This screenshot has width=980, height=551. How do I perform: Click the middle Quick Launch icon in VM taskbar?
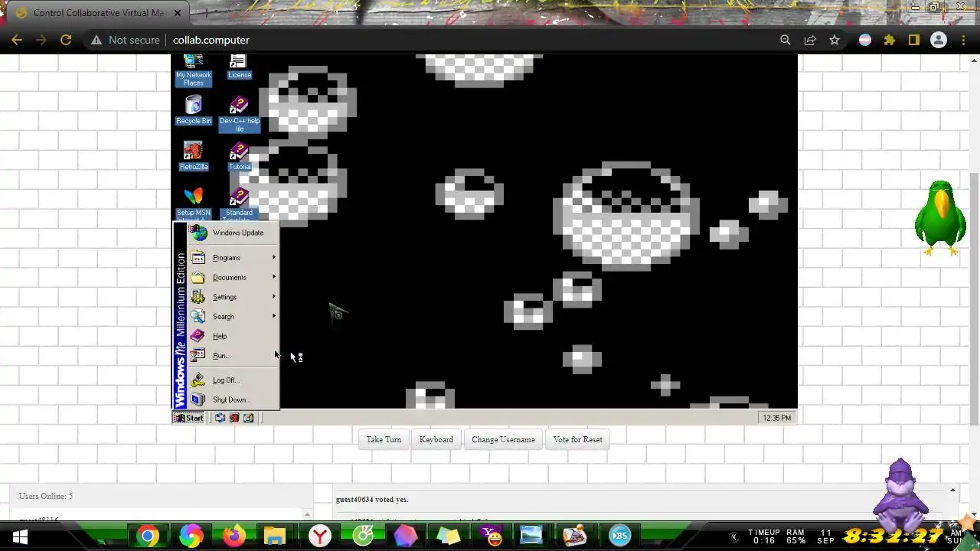pos(234,418)
